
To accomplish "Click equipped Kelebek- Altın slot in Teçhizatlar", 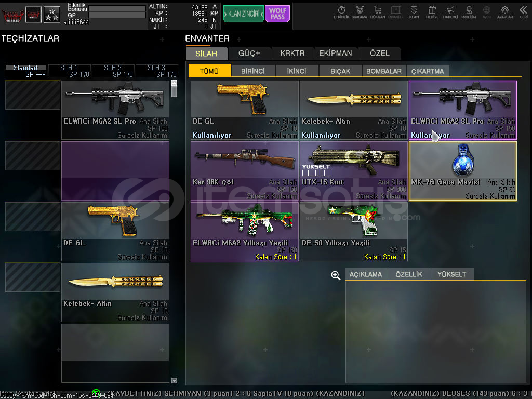I will 115,292.
